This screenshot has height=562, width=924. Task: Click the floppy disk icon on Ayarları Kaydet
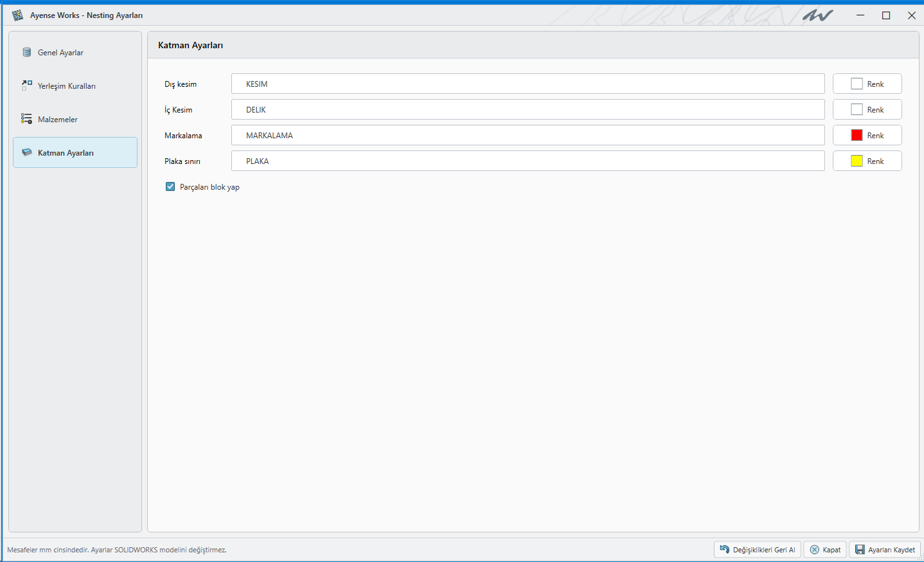pyautogui.click(x=860, y=549)
